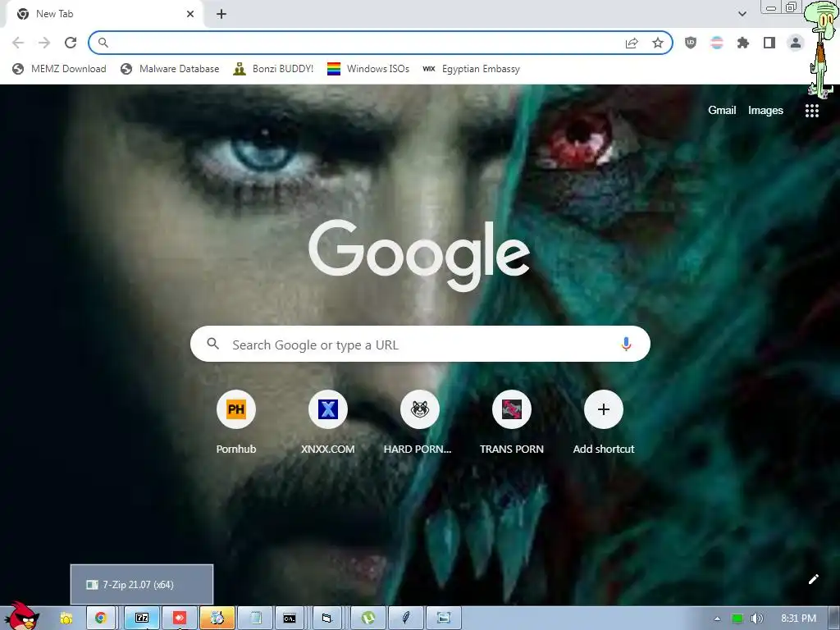Image resolution: width=840 pixels, height=630 pixels.
Task: Click the share page icon in address bar
Action: point(632,43)
